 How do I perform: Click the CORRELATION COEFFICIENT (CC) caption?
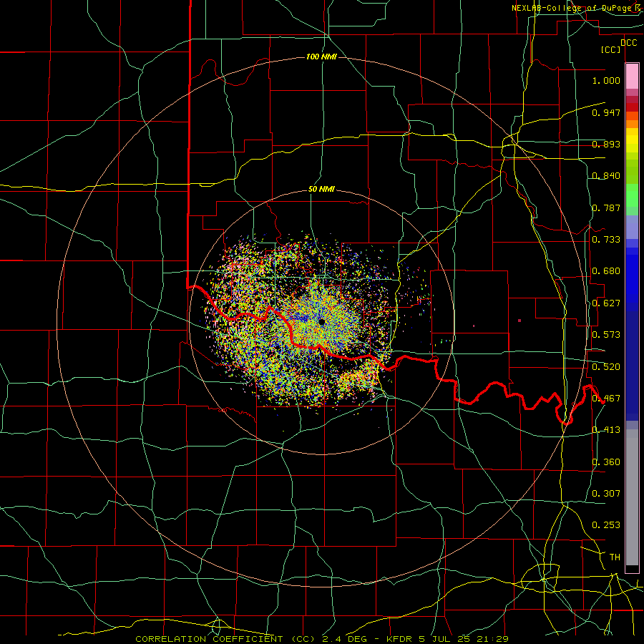(224, 639)
